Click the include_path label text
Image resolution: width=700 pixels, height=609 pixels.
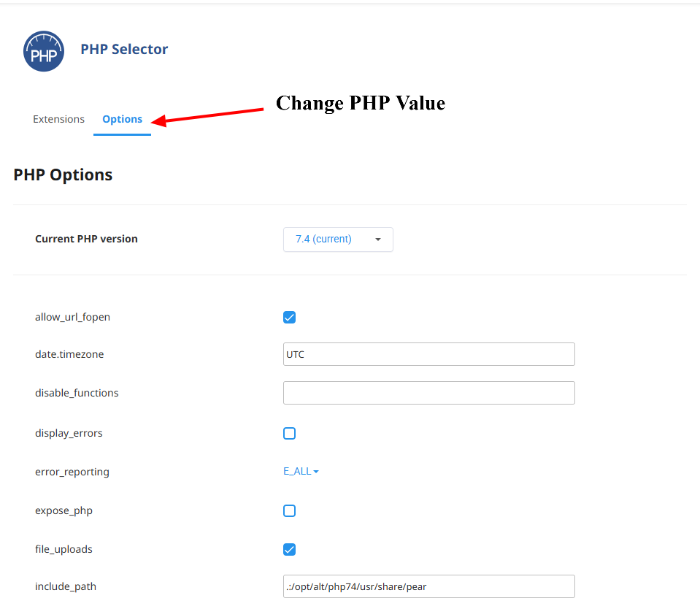(66, 586)
